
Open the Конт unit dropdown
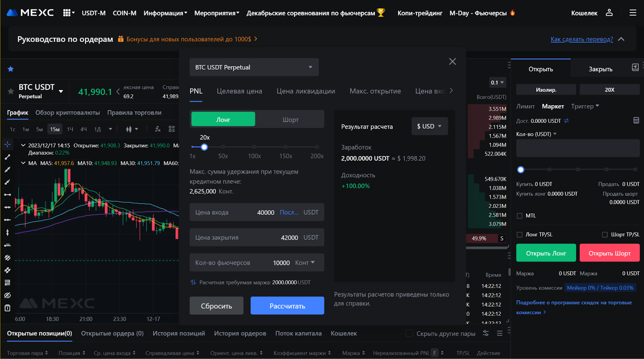pos(305,263)
